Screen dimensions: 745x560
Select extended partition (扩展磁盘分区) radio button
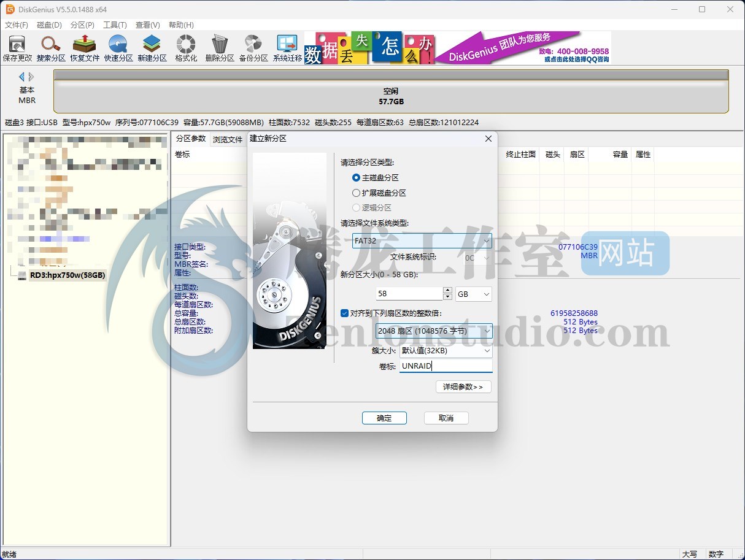click(356, 193)
